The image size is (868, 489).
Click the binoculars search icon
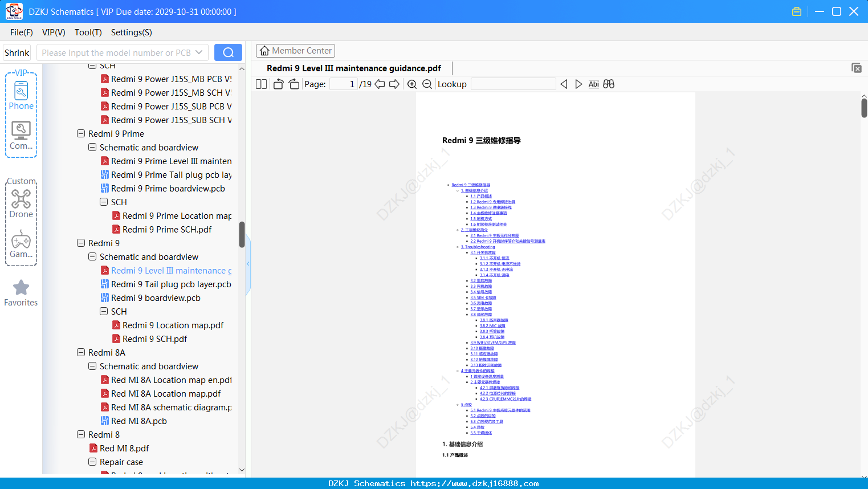tap(609, 84)
